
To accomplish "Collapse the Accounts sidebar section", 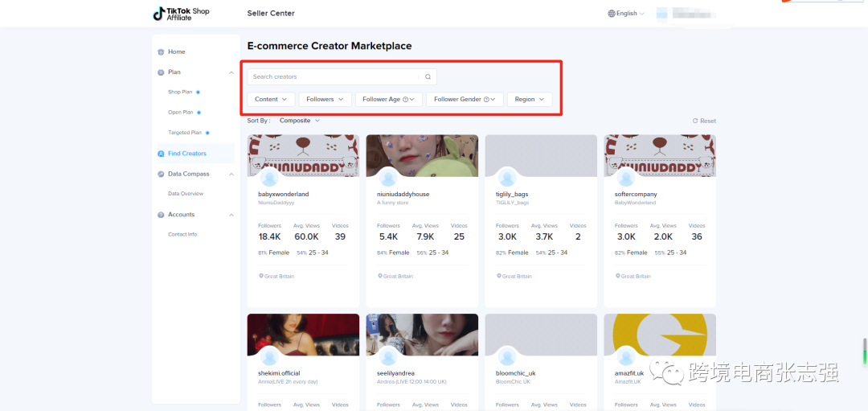I will pos(231,215).
